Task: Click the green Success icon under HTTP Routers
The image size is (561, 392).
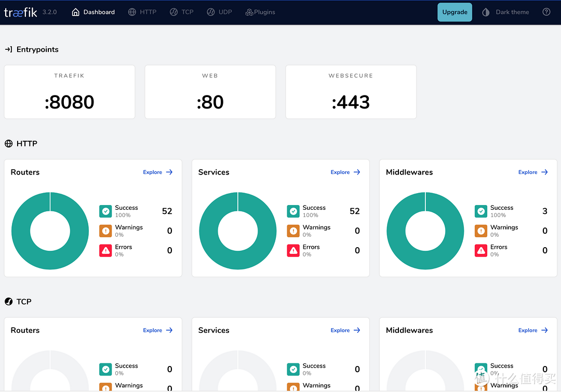Action: pos(105,211)
